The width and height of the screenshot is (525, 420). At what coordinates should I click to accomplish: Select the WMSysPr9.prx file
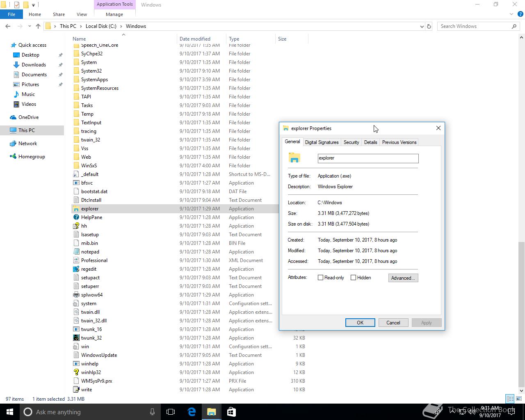[96, 381]
